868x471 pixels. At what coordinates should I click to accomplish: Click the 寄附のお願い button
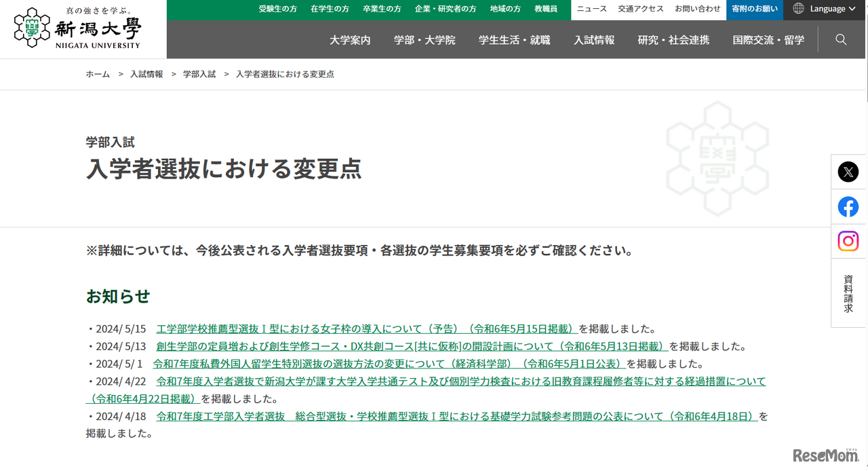[755, 9]
